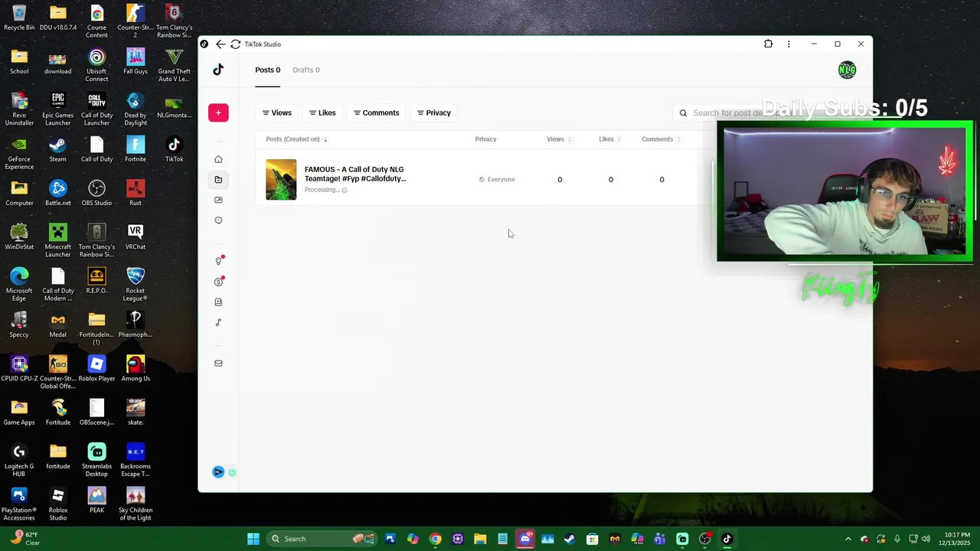Open the Likes filter dropdown
The width and height of the screenshot is (980, 551).
tap(322, 112)
